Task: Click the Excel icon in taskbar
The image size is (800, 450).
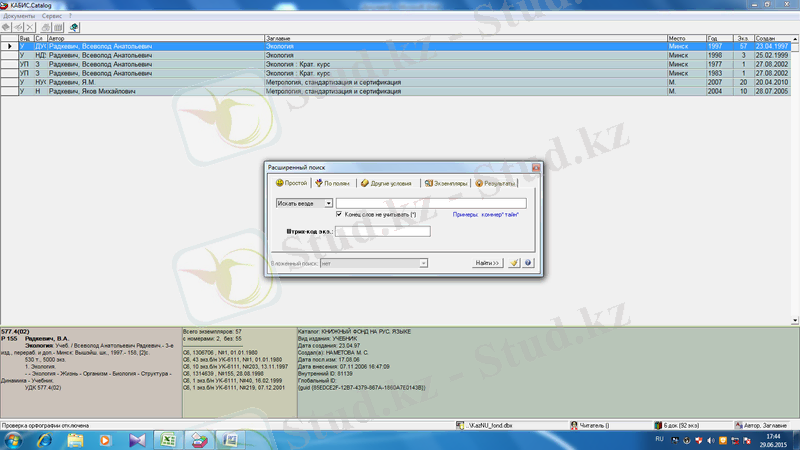Action: (x=169, y=440)
